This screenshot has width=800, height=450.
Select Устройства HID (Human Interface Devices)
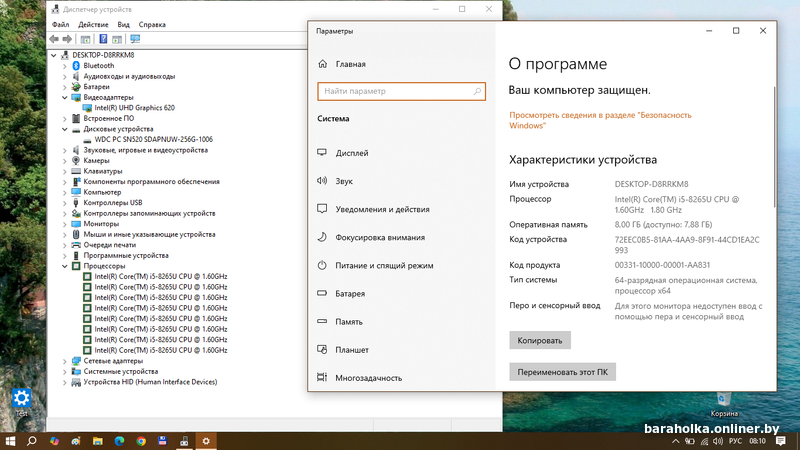(x=150, y=382)
